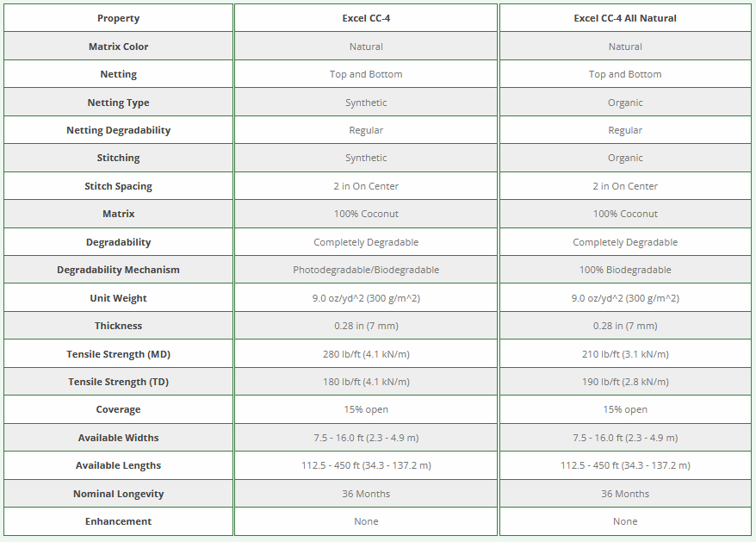Select the Thickness row label
756x542 pixels.
118,326
